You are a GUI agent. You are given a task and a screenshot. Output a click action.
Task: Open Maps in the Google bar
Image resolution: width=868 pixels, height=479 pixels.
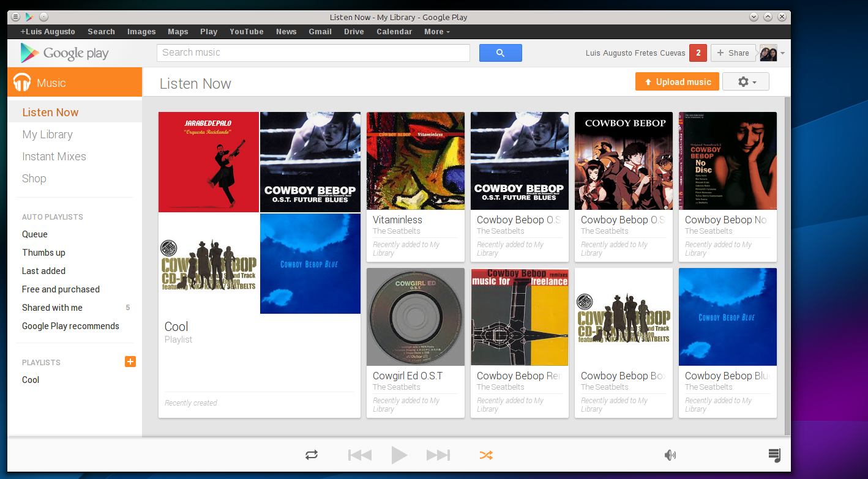(x=178, y=32)
